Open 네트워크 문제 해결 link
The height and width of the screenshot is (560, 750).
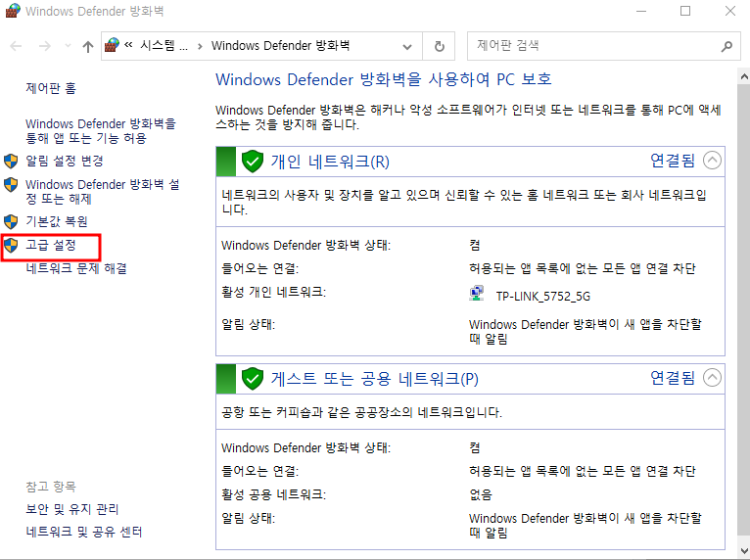[x=76, y=268]
